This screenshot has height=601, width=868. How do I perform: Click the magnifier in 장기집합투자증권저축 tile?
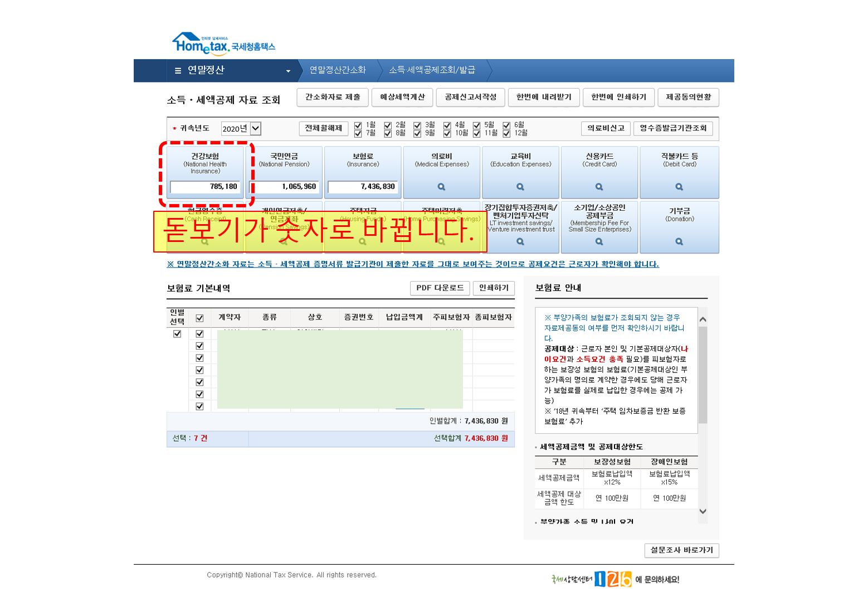(520, 241)
